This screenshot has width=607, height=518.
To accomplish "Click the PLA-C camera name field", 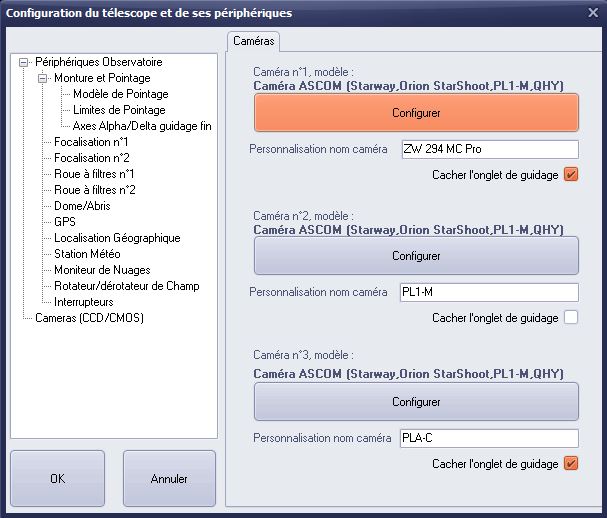I will tap(489, 438).
